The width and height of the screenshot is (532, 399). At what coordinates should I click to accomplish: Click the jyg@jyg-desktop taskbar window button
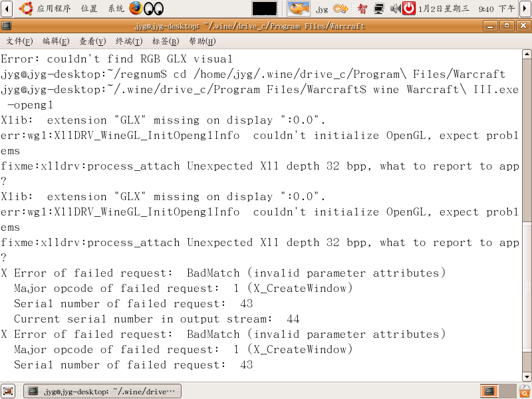point(102,391)
